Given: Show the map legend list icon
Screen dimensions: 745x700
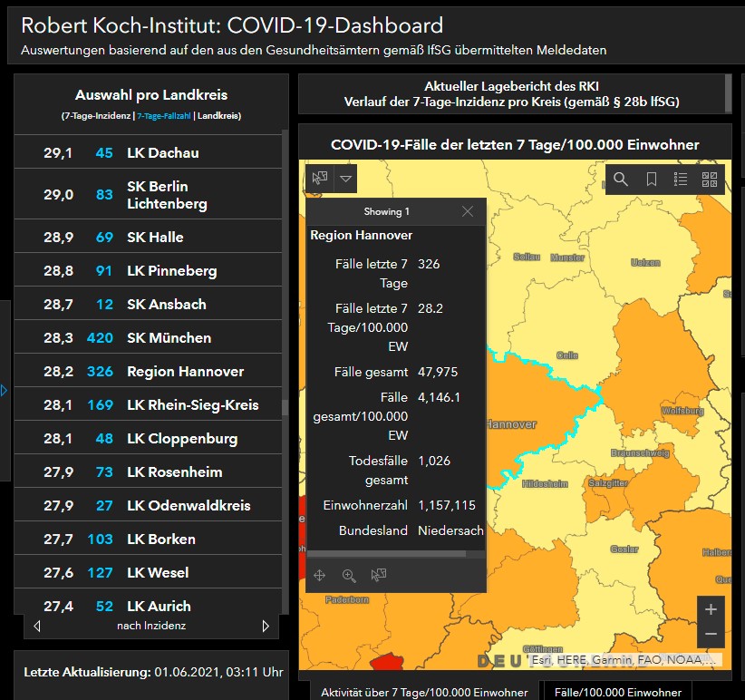Looking at the screenshot, I should (x=681, y=180).
